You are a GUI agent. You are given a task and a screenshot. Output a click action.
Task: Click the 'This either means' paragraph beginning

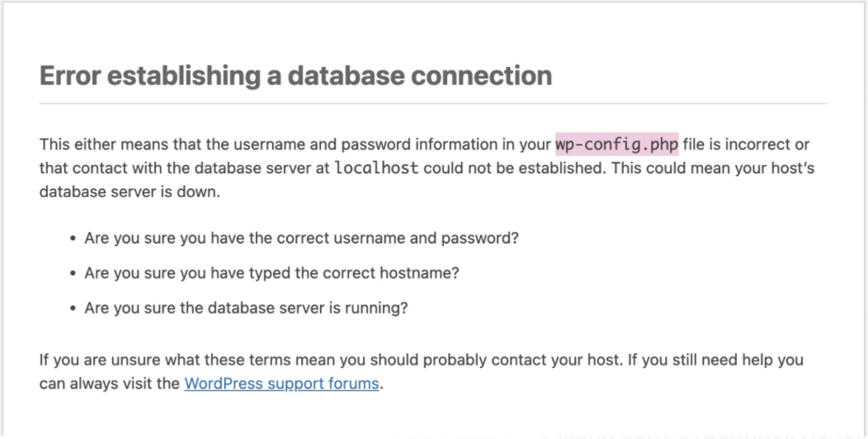pos(91,144)
